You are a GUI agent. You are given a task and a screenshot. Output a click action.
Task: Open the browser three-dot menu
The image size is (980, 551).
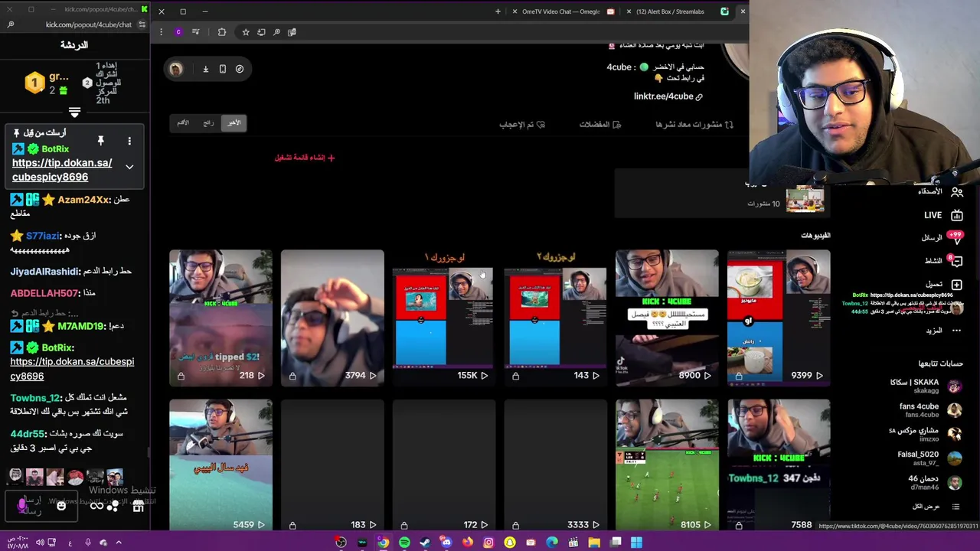(161, 32)
